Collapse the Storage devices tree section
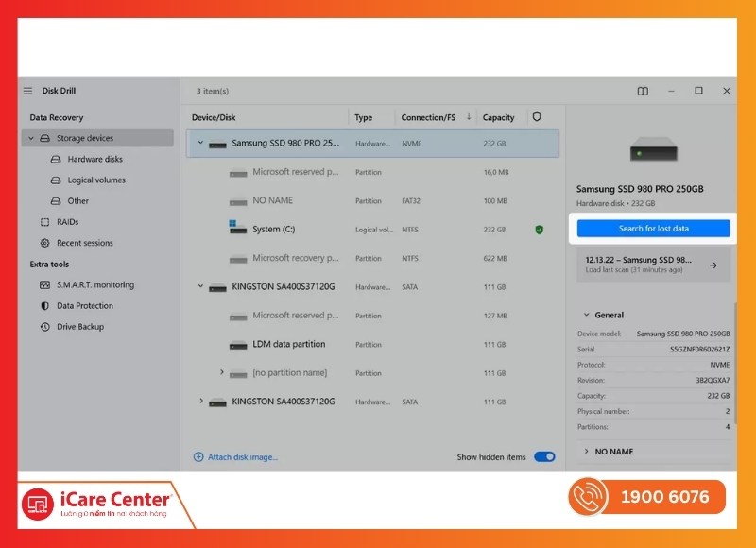756x548 pixels. pyautogui.click(x=31, y=139)
